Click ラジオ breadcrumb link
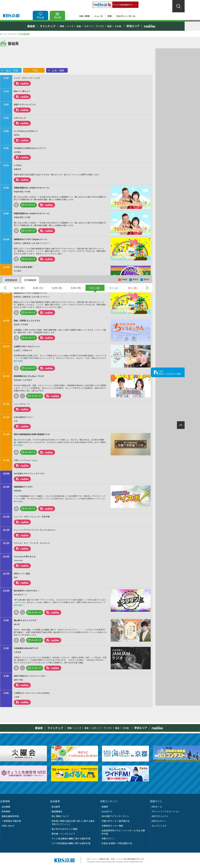The height and width of the screenshot is (868, 200). 12,34
